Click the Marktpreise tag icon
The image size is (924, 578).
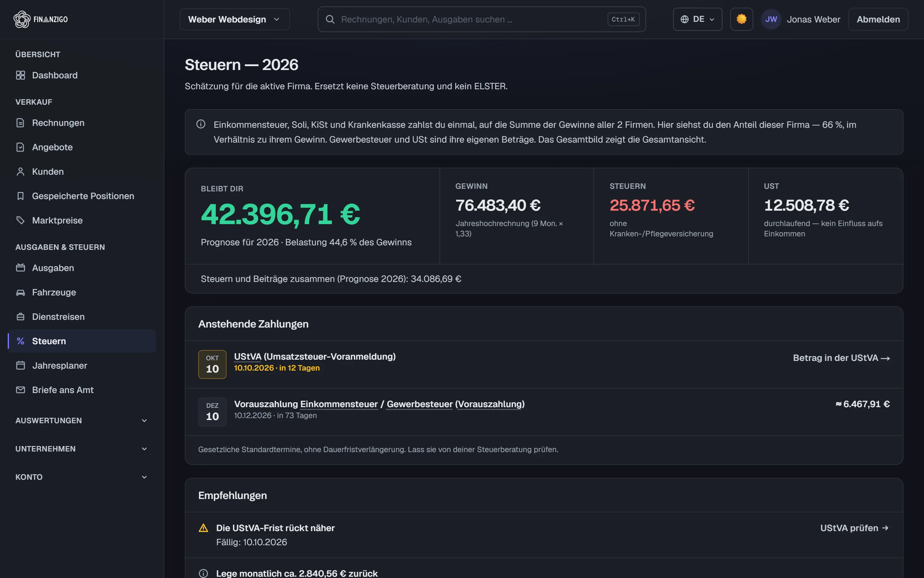click(x=21, y=221)
